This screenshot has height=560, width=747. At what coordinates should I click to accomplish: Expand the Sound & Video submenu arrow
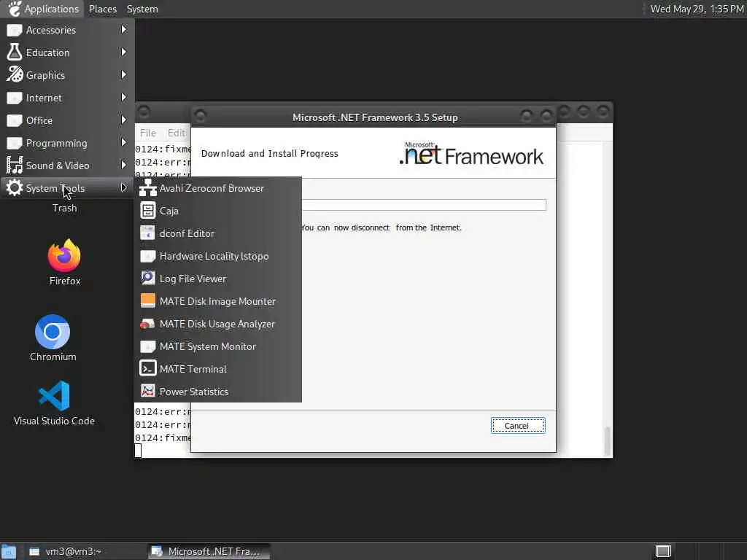click(x=124, y=165)
